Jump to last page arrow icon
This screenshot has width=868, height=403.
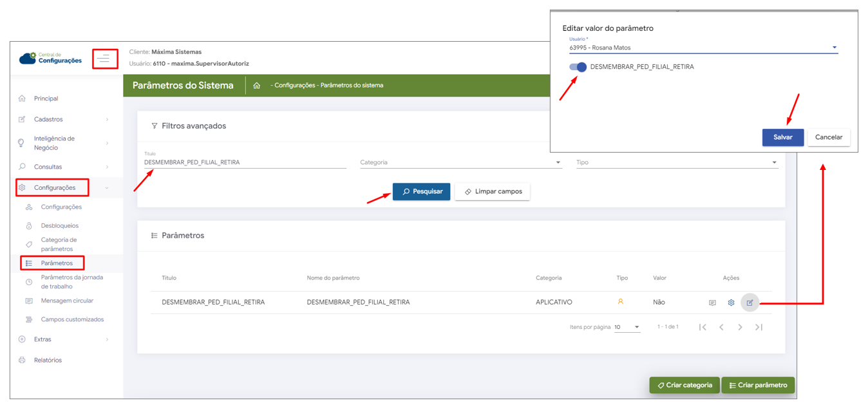(x=759, y=328)
